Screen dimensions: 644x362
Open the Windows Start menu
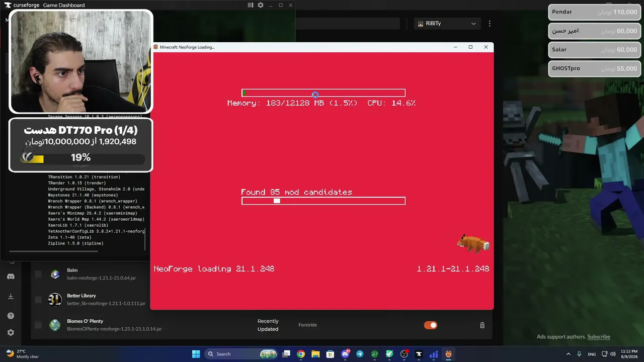(x=196, y=354)
